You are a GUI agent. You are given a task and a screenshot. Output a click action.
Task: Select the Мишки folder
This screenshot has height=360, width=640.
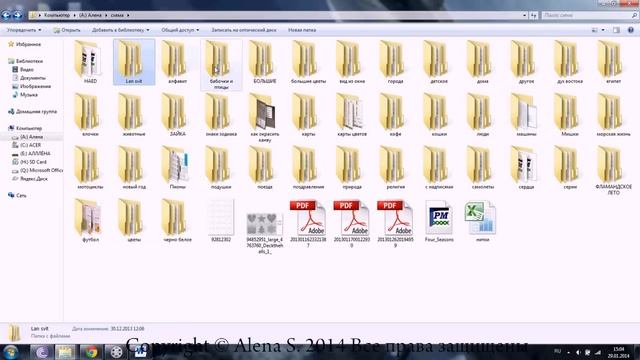click(x=570, y=115)
